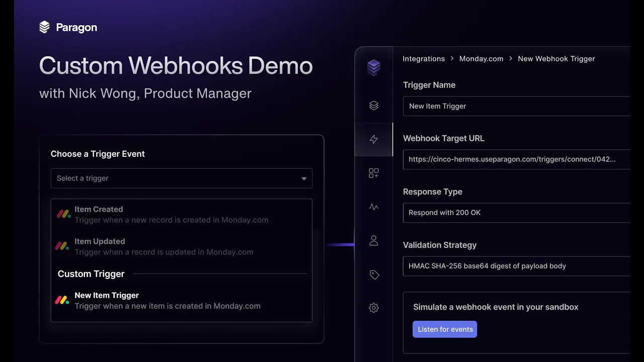This screenshot has width=644, height=362.
Task: Select the lightning bolt Triggers sidebar icon
Action: click(x=374, y=139)
